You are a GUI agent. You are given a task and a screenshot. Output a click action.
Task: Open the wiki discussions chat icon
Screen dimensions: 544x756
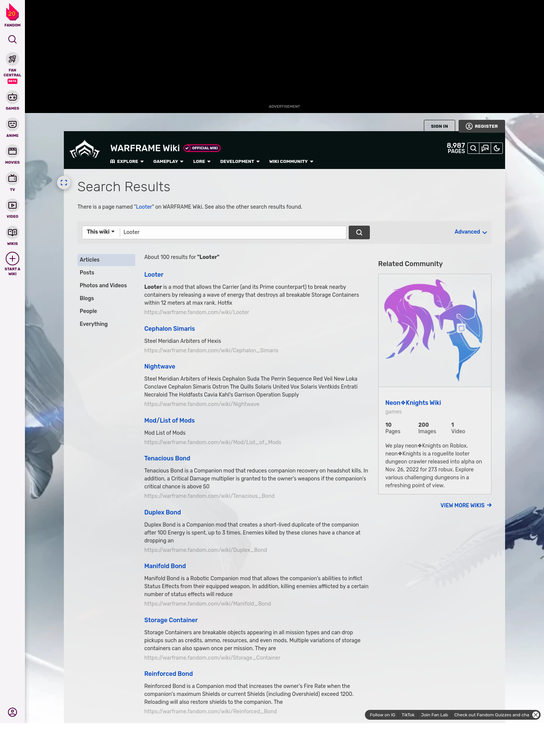click(485, 148)
